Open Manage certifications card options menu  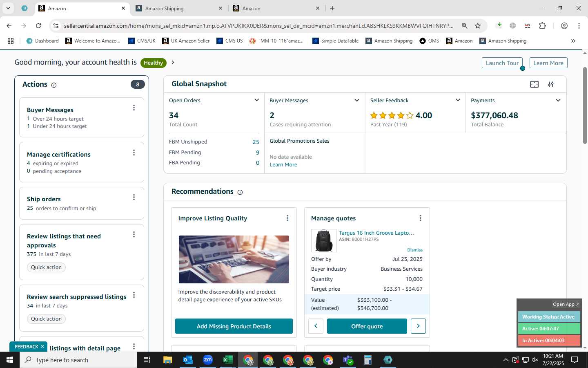[x=134, y=153]
